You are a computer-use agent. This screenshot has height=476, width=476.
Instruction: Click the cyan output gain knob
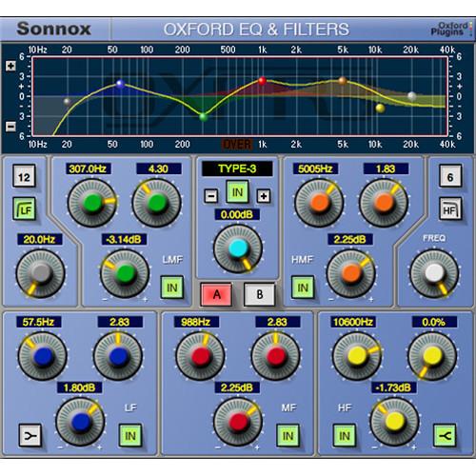pyautogui.click(x=238, y=248)
